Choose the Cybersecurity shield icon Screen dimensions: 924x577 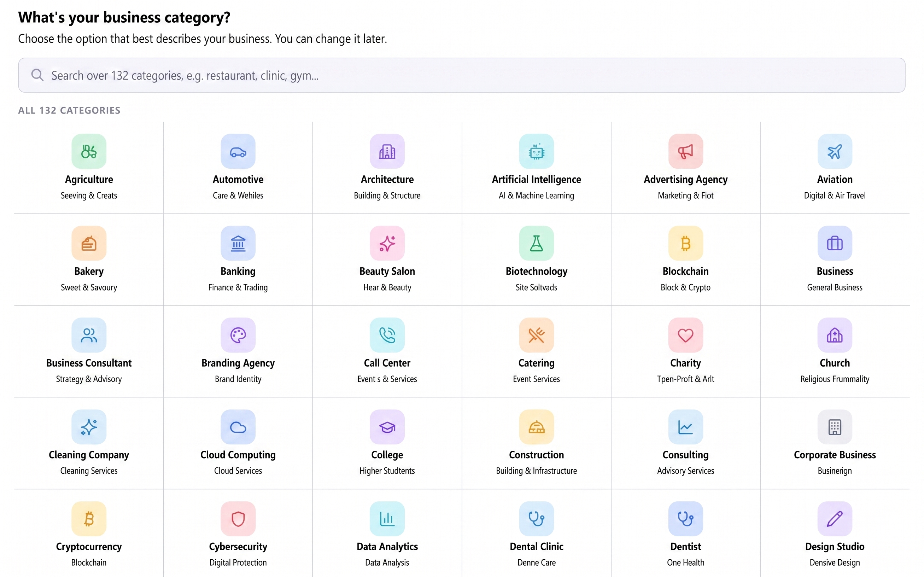238,519
